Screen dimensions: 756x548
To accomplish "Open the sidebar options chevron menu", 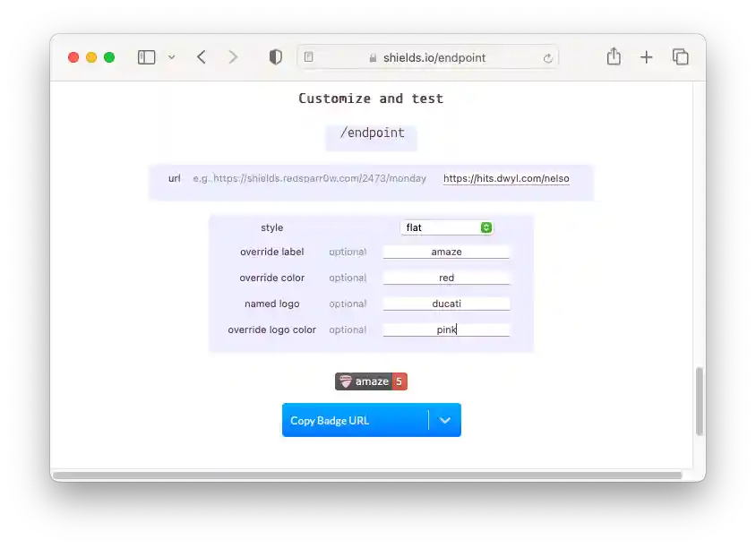I will 172,57.
